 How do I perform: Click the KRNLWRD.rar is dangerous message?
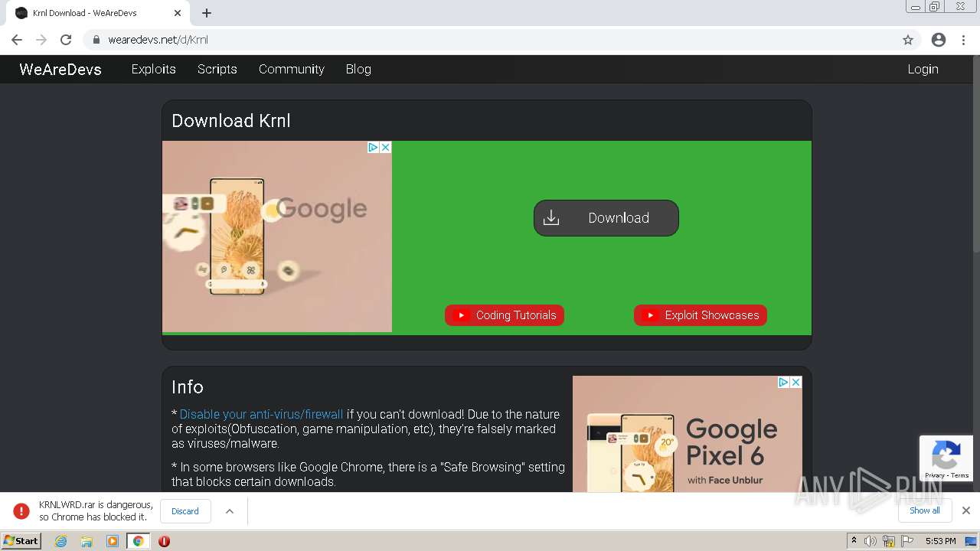tap(96, 511)
